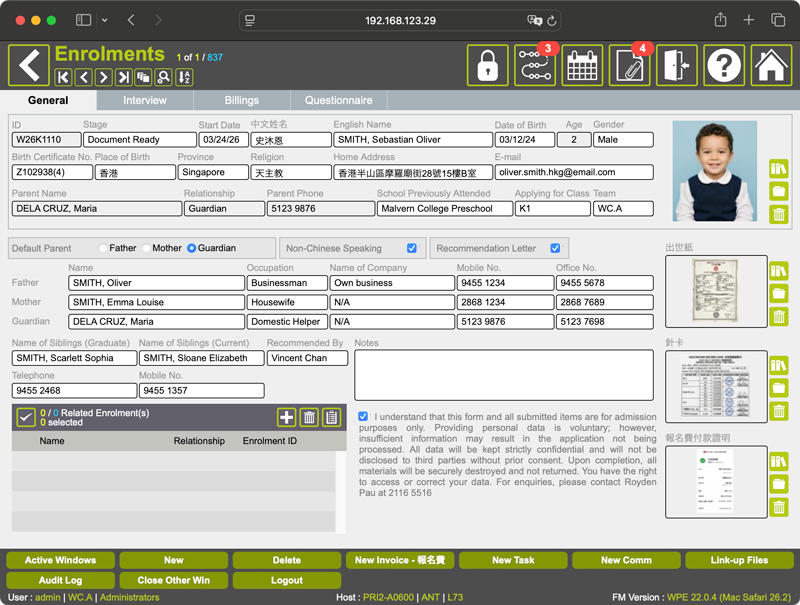Click the student portrait photo thumbnail
800x605 pixels.
click(714, 171)
